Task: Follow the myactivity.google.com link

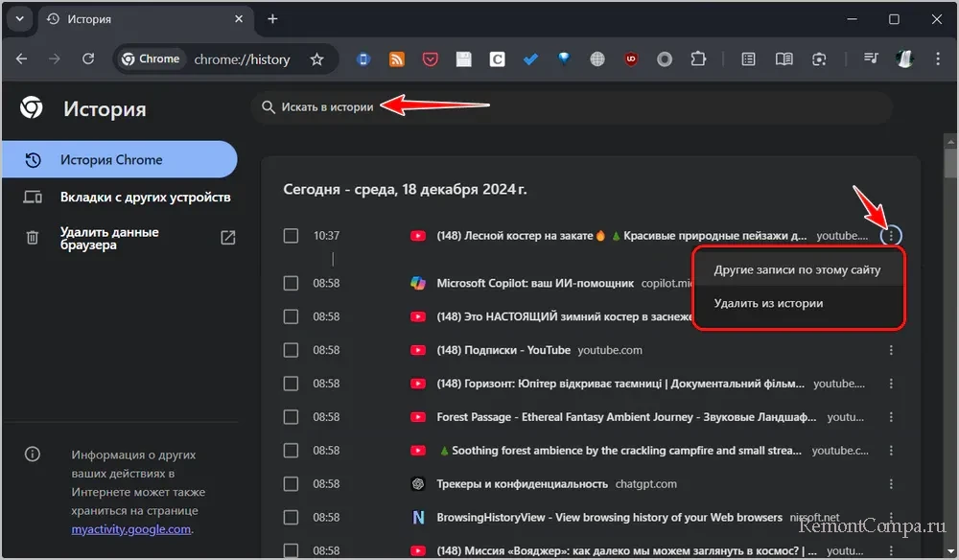Action: click(x=130, y=529)
